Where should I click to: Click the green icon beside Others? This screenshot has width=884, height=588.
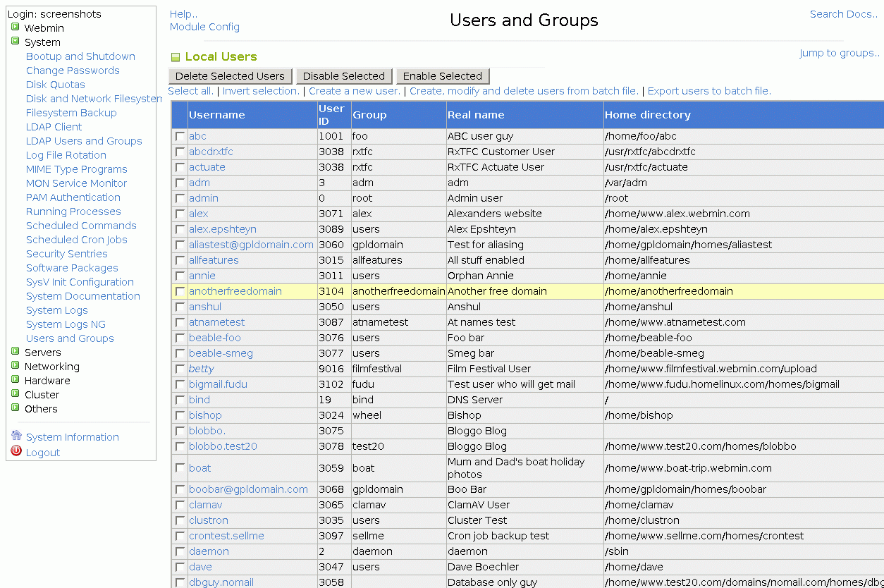click(x=15, y=408)
